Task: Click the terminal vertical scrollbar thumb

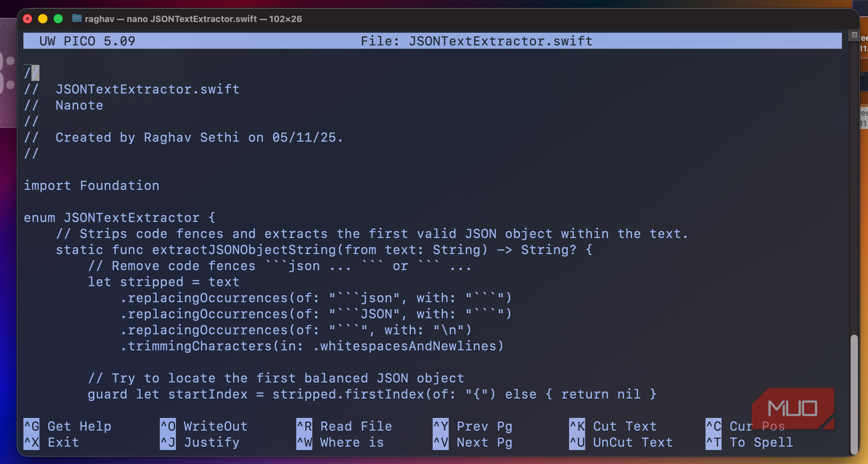Action: click(x=854, y=394)
